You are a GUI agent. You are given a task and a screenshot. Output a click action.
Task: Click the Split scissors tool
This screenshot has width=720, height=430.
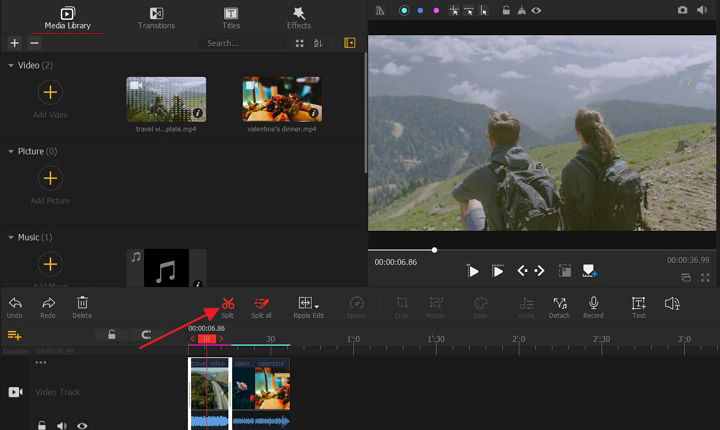[228, 303]
